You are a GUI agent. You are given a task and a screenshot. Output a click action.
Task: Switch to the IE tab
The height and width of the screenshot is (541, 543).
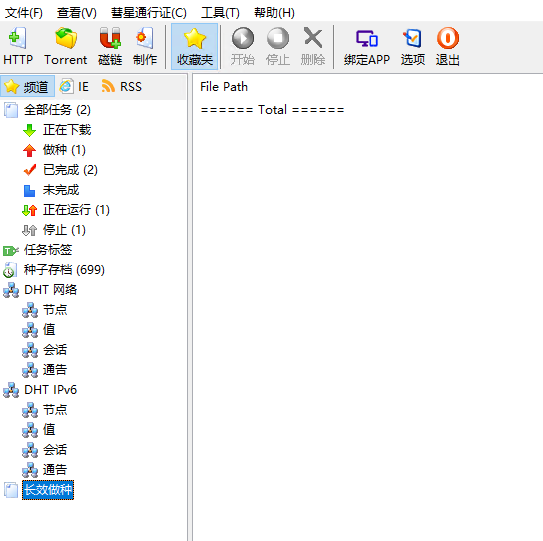(x=74, y=87)
